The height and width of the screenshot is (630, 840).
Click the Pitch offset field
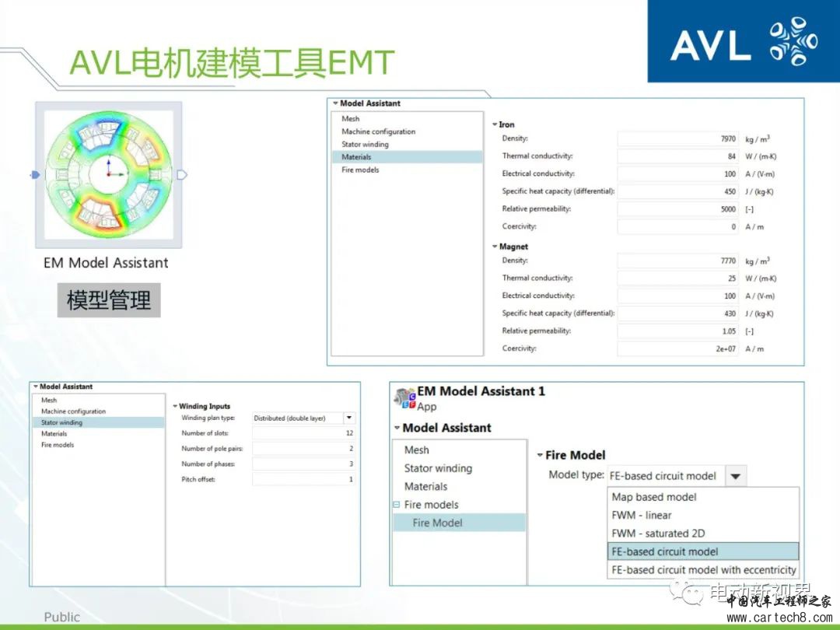pos(304,479)
